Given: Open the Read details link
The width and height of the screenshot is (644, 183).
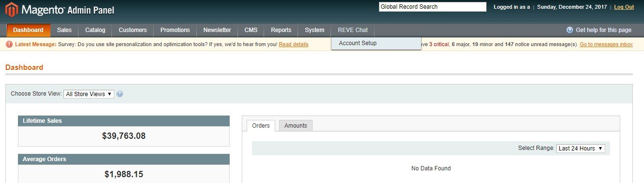Looking at the screenshot, I should pos(294,44).
